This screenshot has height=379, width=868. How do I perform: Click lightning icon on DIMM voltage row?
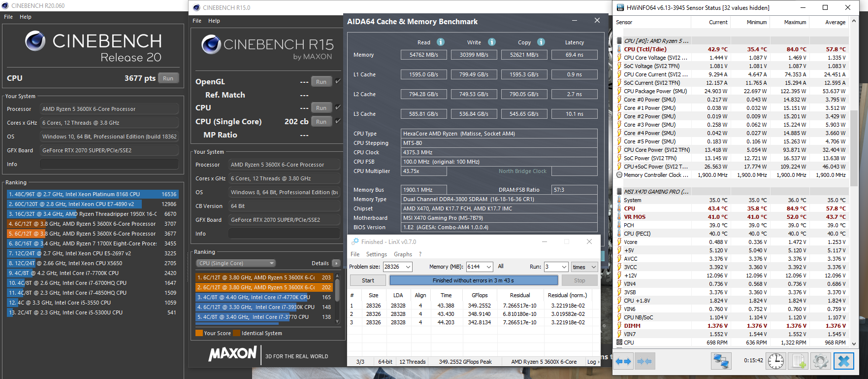pyautogui.click(x=619, y=326)
